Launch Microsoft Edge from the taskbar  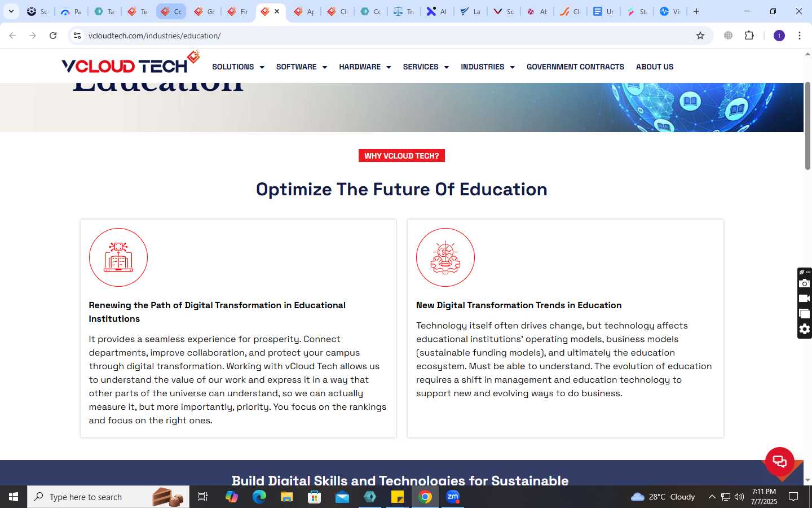[x=259, y=497]
